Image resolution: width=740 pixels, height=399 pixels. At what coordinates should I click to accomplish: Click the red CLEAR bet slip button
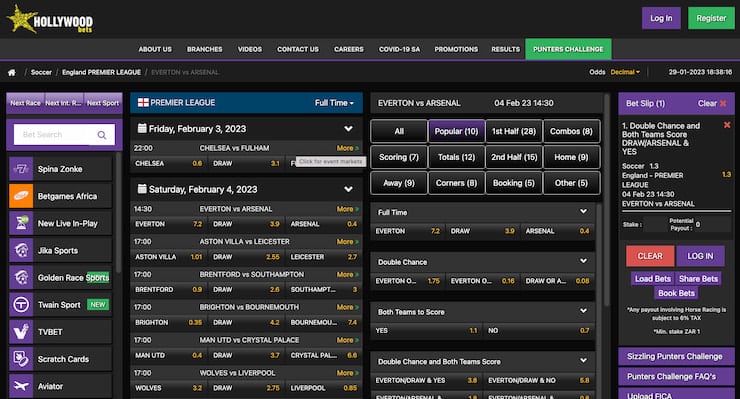point(650,256)
